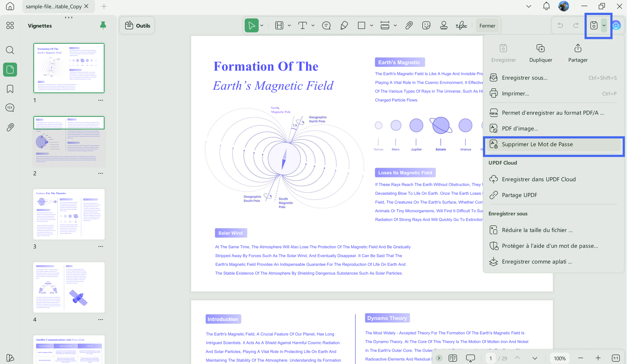Open page 1 thumbnail options dots
Screen dimensions: 627x364
100,100
